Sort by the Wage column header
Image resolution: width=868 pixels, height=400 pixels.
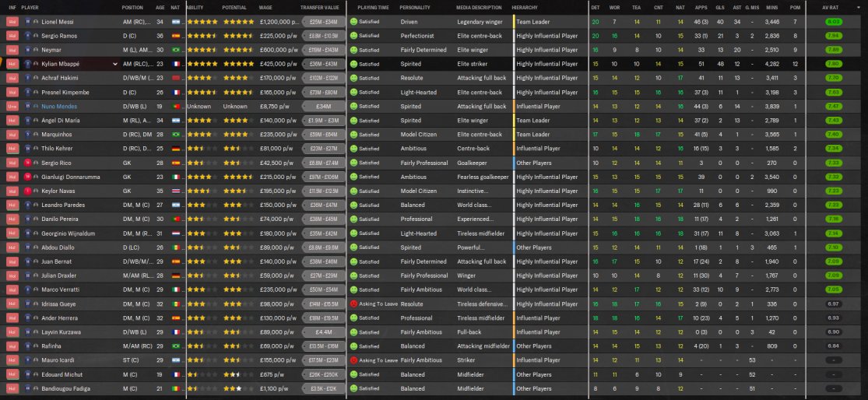(265, 8)
